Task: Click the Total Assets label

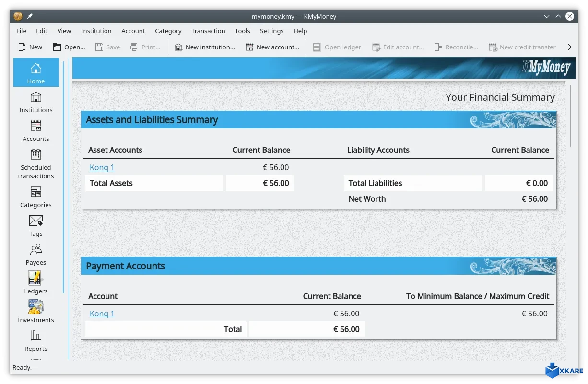Action: (111, 183)
